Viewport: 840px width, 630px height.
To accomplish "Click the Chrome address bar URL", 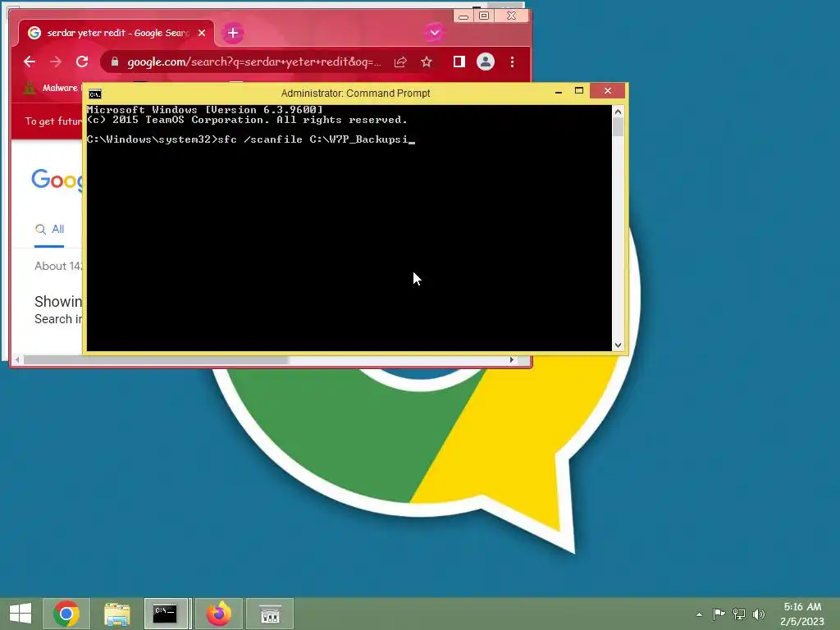I will (x=254, y=62).
